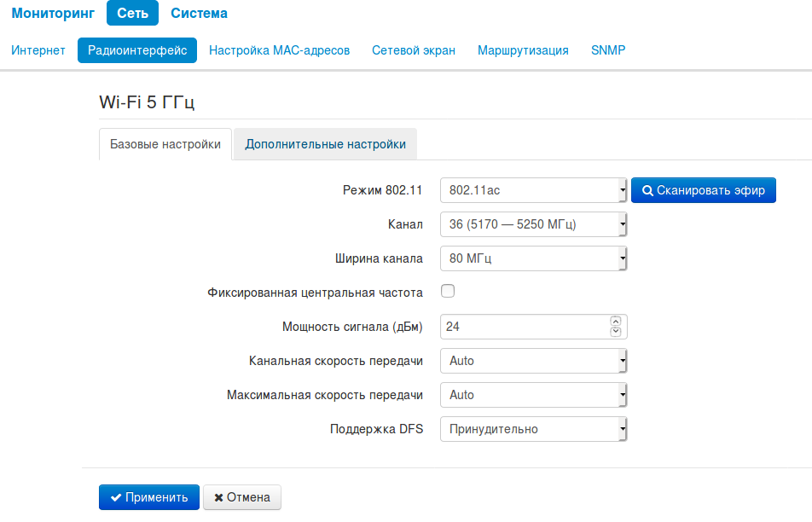Open the Monitoring (Мониторинг) top menu

click(53, 14)
